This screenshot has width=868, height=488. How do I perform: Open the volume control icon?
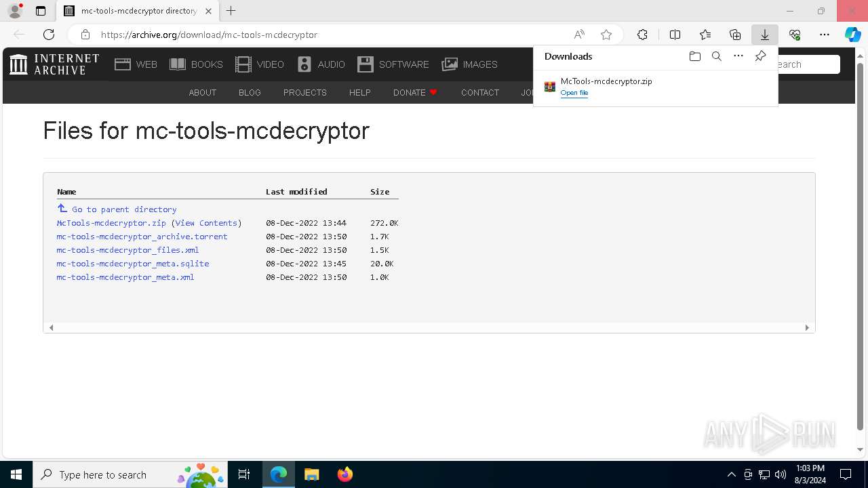point(781,474)
